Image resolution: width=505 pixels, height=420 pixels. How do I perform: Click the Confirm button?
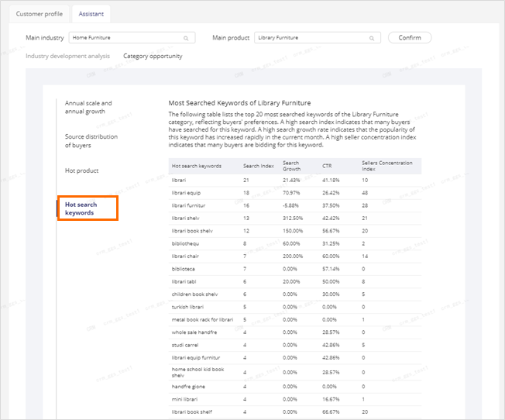(x=410, y=38)
